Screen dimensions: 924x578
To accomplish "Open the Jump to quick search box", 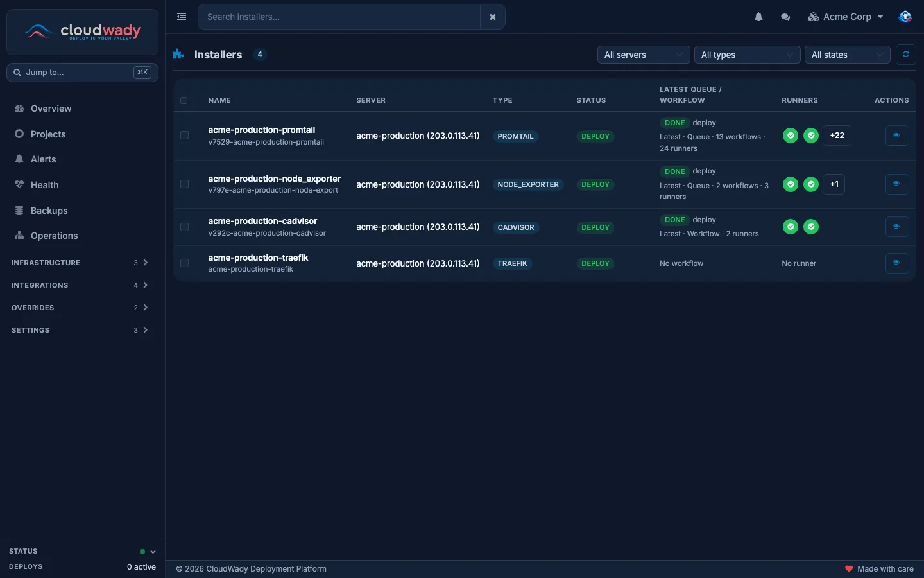I will (82, 73).
